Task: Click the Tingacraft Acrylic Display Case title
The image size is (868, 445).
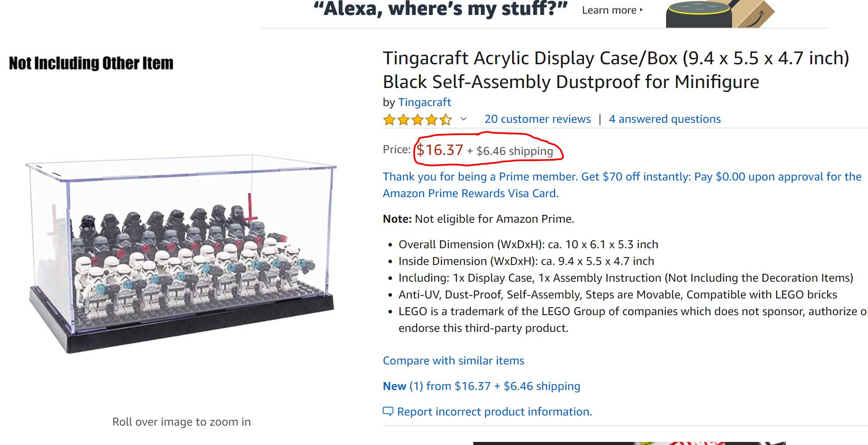Action: pos(615,70)
